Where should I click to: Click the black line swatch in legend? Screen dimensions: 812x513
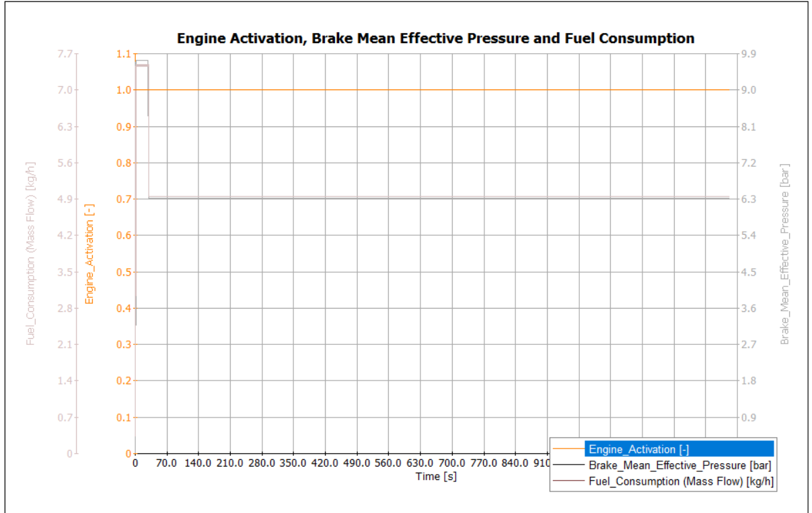click(568, 465)
